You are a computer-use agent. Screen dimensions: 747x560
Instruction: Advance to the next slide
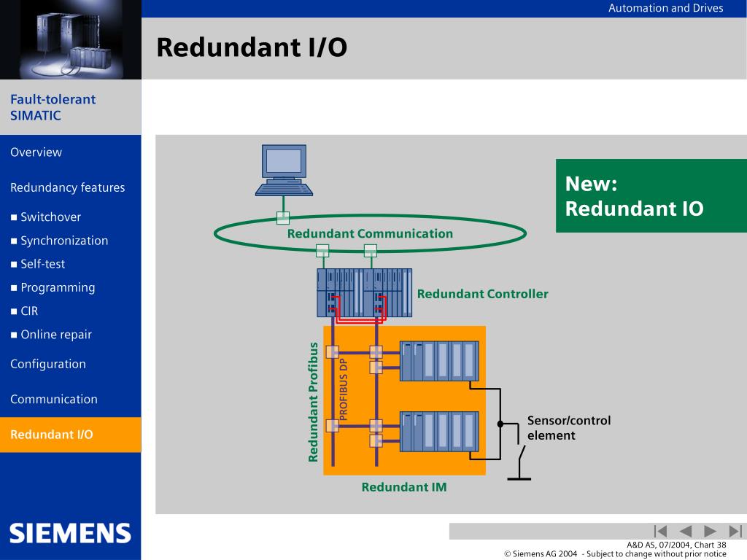pos(710,531)
